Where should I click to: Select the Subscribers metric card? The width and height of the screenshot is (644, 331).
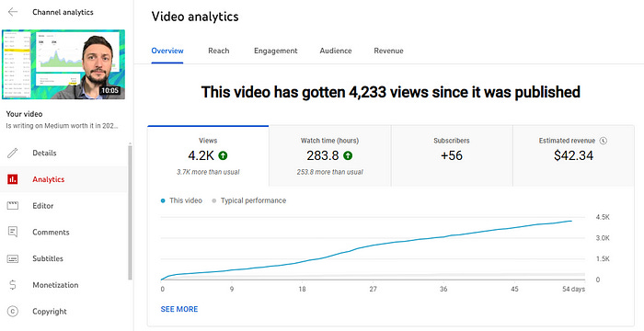coord(452,156)
